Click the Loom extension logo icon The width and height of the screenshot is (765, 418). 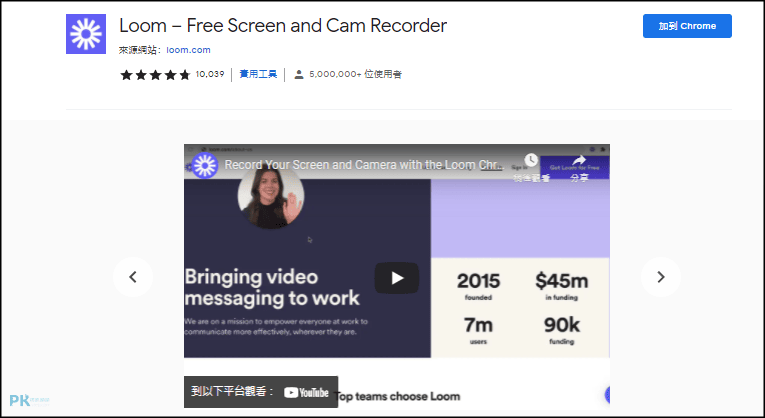tap(86, 34)
